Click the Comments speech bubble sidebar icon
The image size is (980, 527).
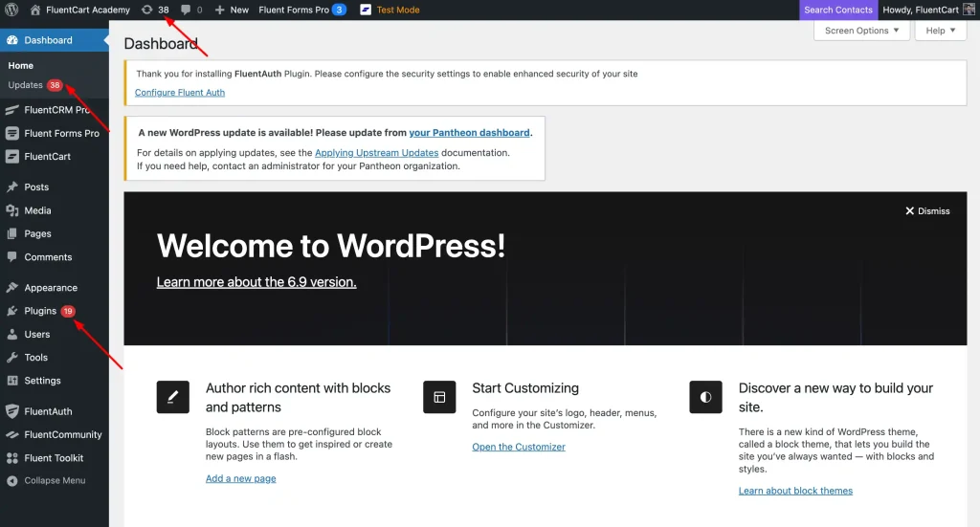(x=11, y=256)
